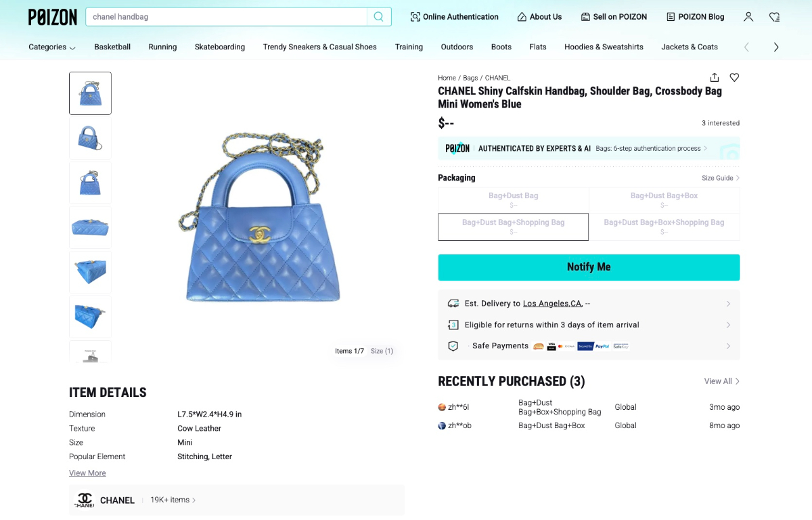Click into the search input field
812x520 pixels.
pyautogui.click(x=227, y=17)
